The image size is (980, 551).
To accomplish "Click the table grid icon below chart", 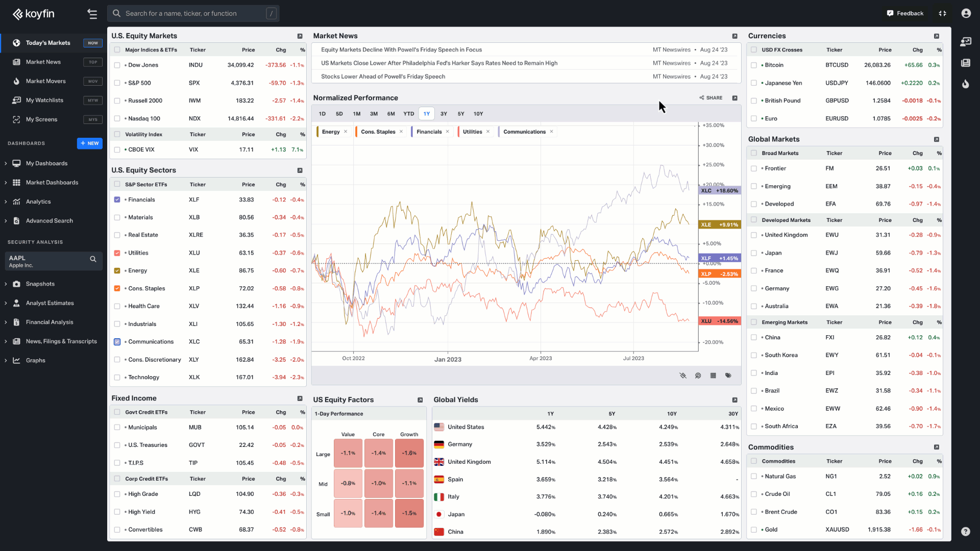I will click(x=713, y=375).
